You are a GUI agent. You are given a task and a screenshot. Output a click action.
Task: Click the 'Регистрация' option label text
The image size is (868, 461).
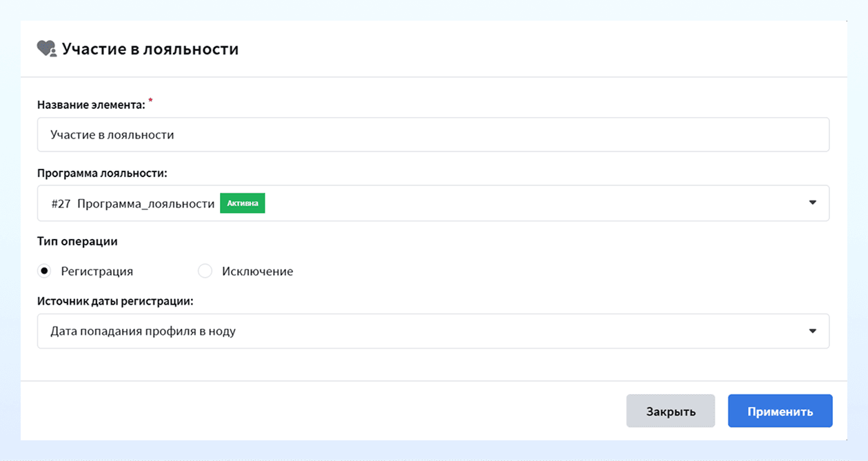97,271
